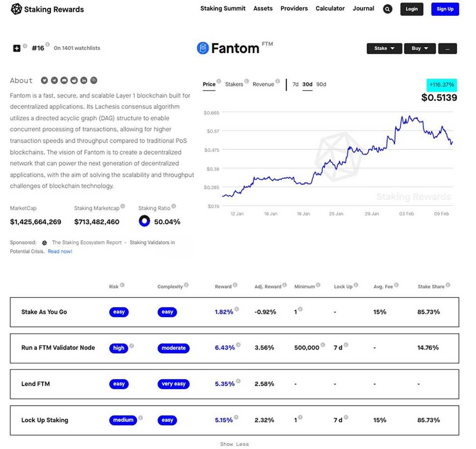Switch chart to Revenue tab
476x449 pixels.
pyautogui.click(x=263, y=84)
